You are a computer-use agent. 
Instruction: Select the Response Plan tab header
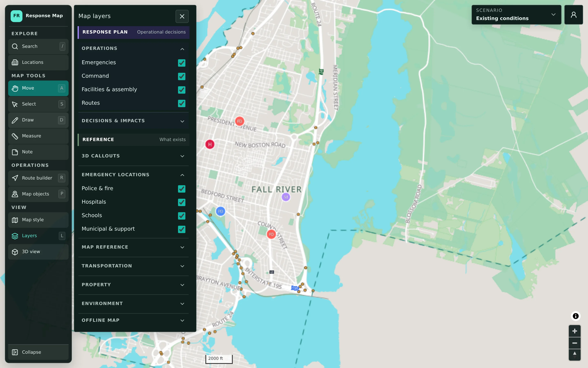[x=133, y=32]
